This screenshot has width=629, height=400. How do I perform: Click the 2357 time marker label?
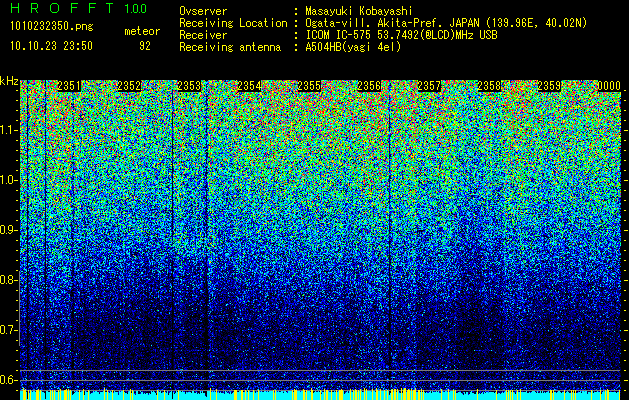tap(429, 86)
